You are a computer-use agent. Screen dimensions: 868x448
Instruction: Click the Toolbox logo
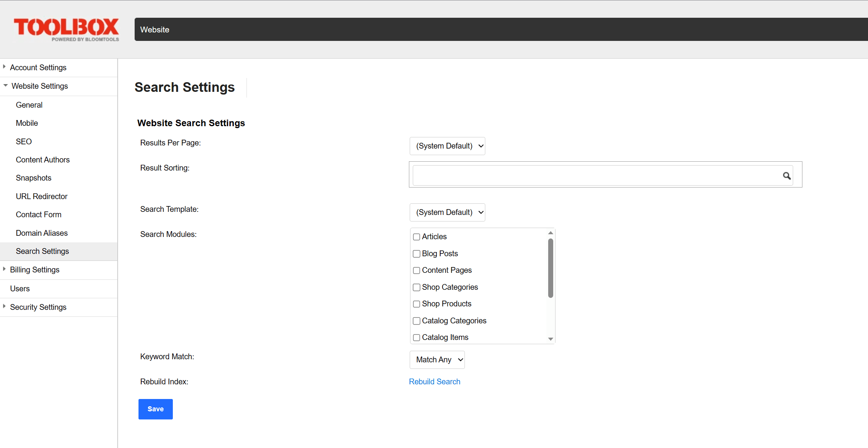tap(66, 29)
